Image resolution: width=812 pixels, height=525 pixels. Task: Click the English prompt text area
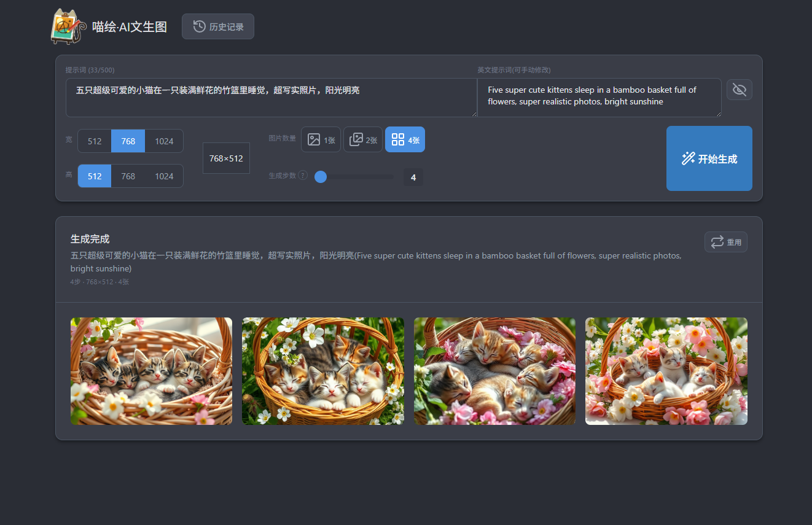click(x=599, y=97)
